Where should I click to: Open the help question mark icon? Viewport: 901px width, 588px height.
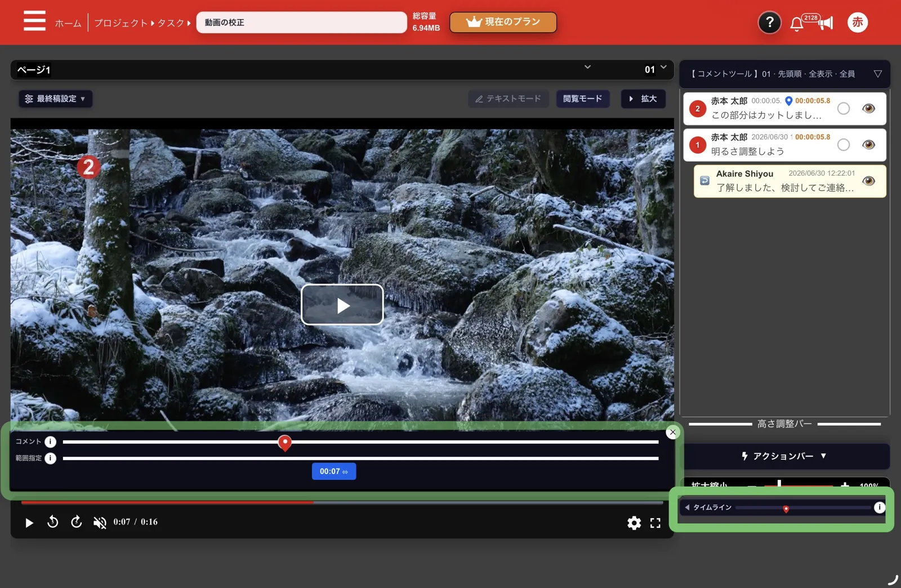tap(769, 23)
